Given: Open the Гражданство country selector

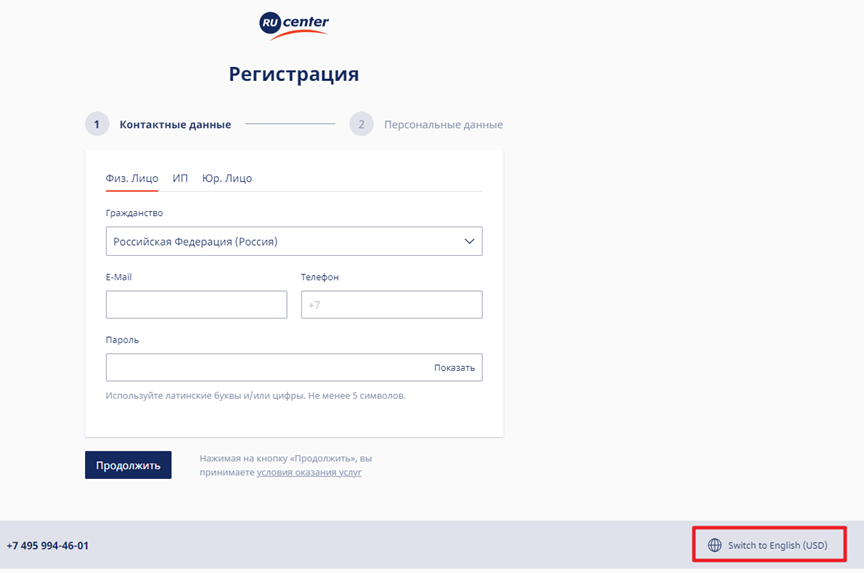Looking at the screenshot, I should [294, 241].
